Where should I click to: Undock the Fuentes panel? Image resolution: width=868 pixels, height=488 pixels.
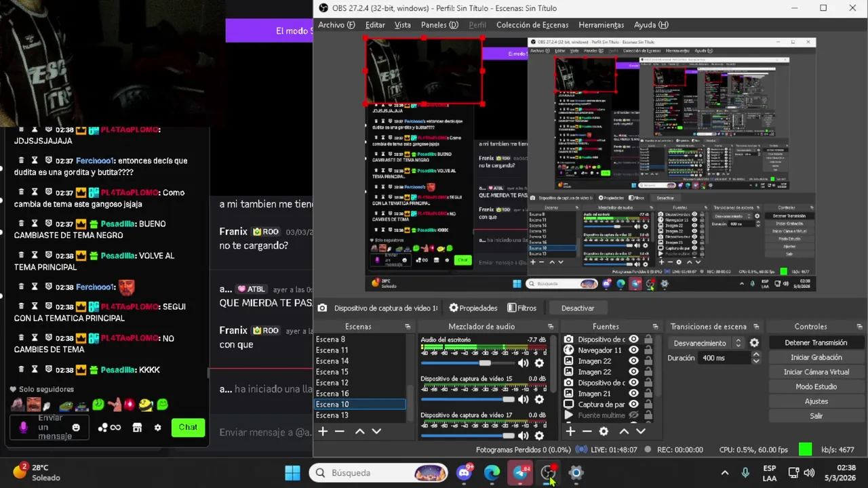point(655,327)
